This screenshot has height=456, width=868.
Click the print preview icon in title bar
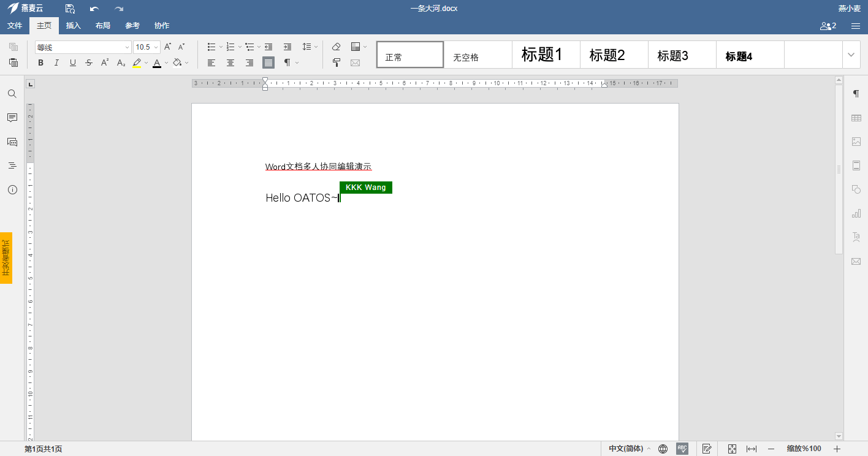click(x=70, y=9)
